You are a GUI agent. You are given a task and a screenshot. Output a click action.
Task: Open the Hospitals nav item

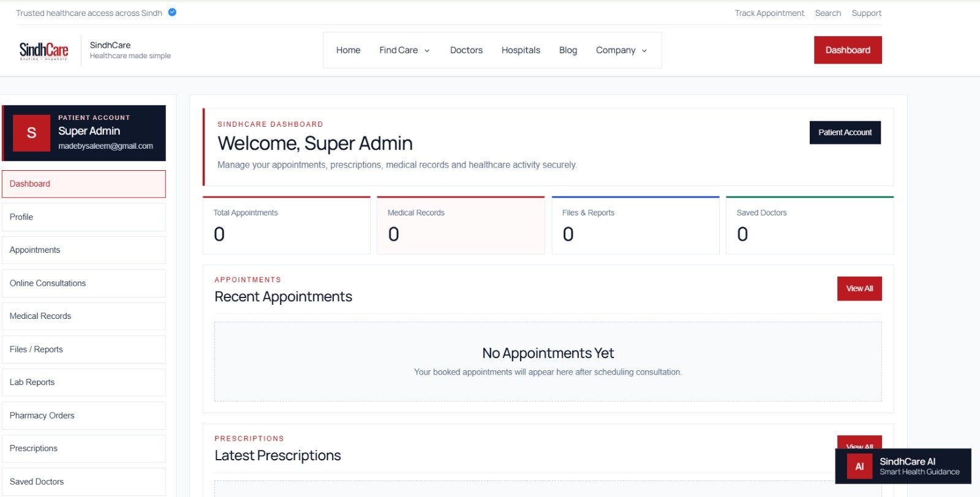(521, 50)
